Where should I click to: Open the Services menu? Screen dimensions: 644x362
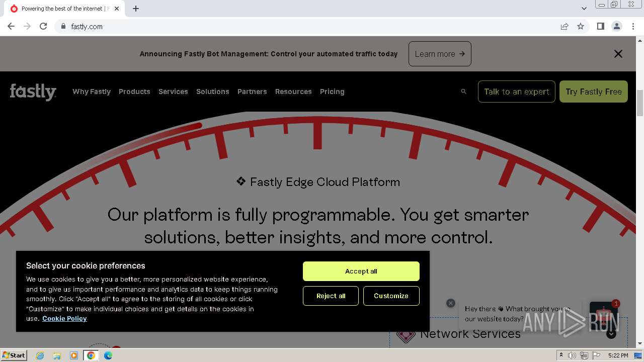(173, 92)
